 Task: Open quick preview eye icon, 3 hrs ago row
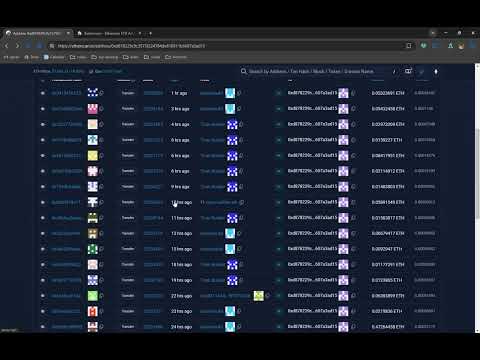click(43, 109)
